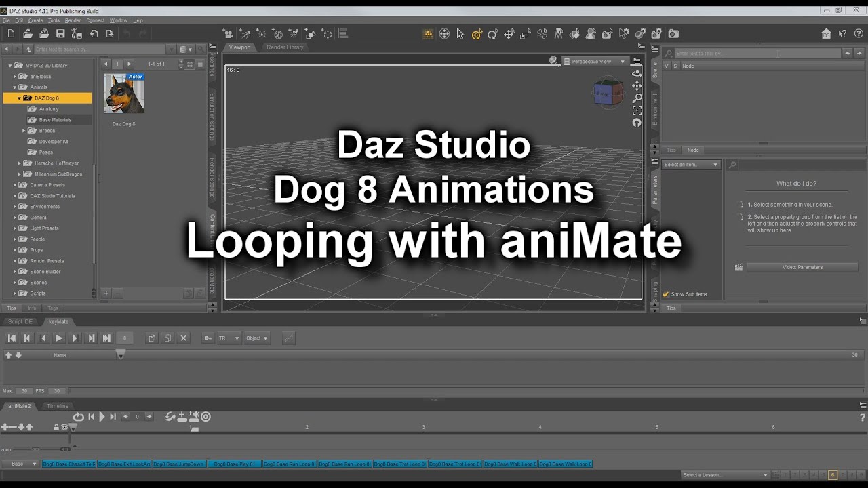This screenshot has width=868, height=488.
Task: Click the Content Library search text field
Action: click(100, 49)
